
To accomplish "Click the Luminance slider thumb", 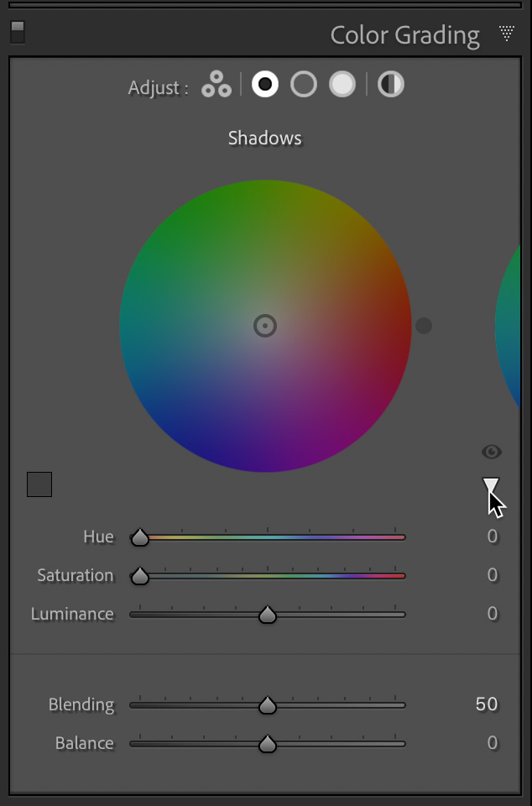I will (x=268, y=615).
